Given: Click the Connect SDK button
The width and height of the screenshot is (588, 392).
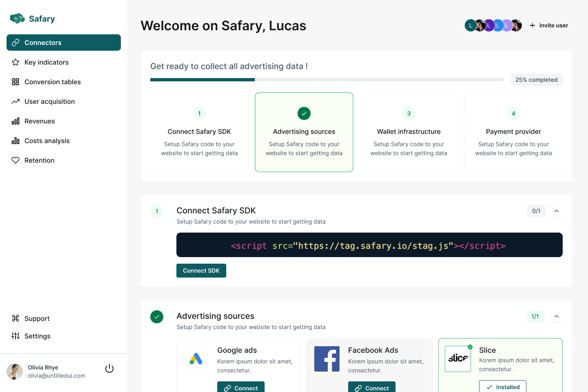Looking at the screenshot, I should [x=201, y=271].
